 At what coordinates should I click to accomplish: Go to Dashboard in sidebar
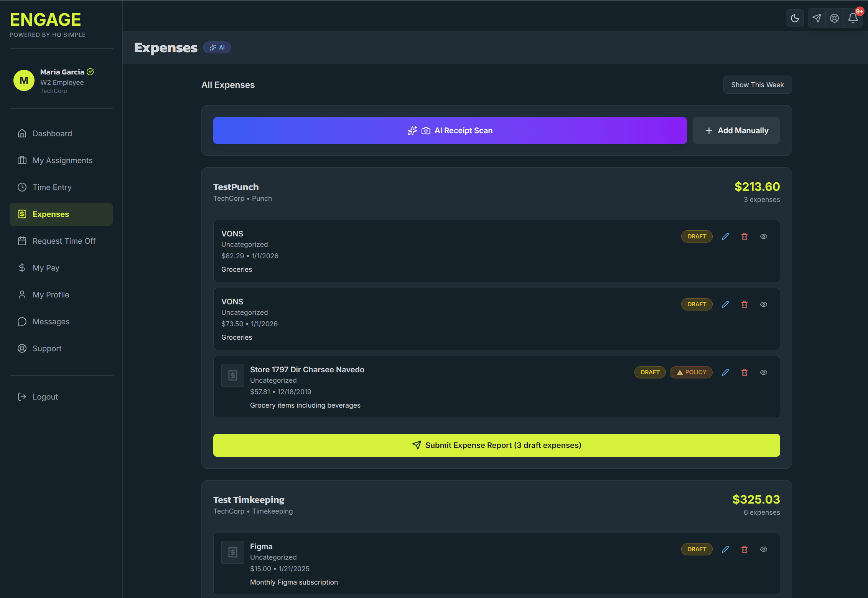click(x=61, y=134)
